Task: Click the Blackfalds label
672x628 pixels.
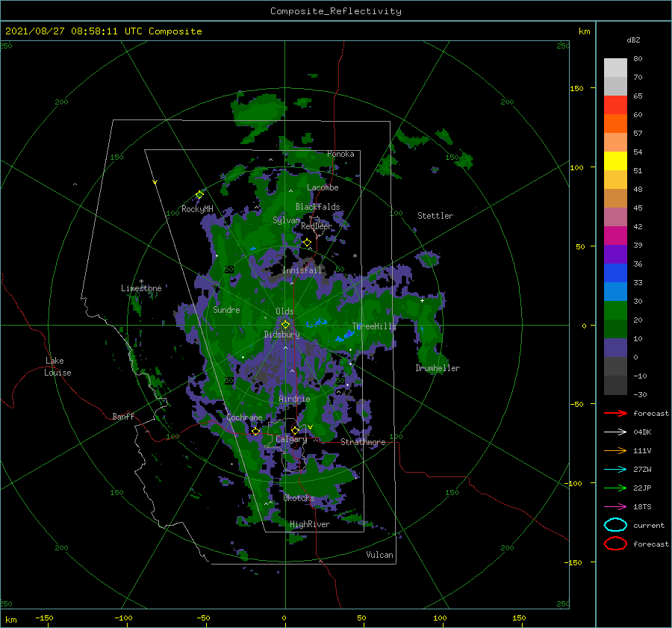Action: [317, 207]
